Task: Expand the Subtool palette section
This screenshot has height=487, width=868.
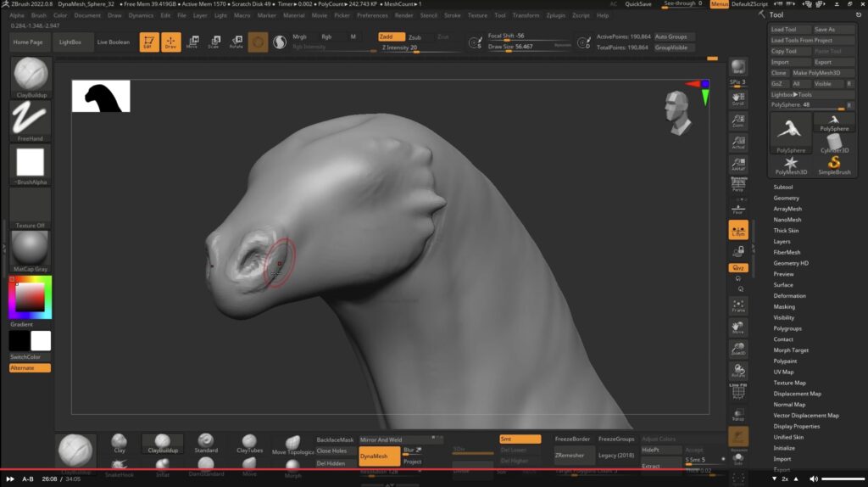Action: [783, 187]
